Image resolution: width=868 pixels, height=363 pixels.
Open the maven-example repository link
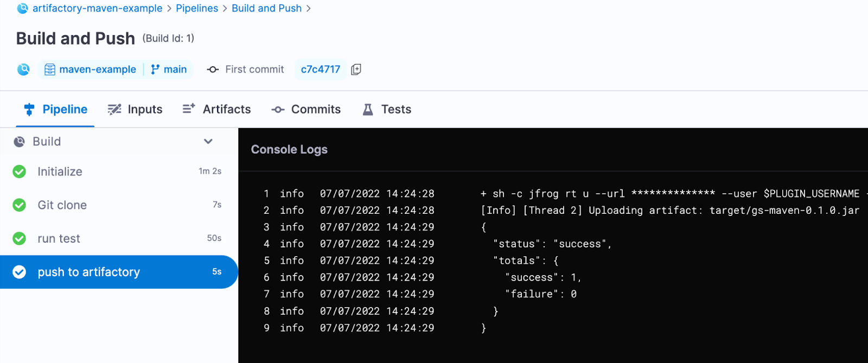(98, 69)
